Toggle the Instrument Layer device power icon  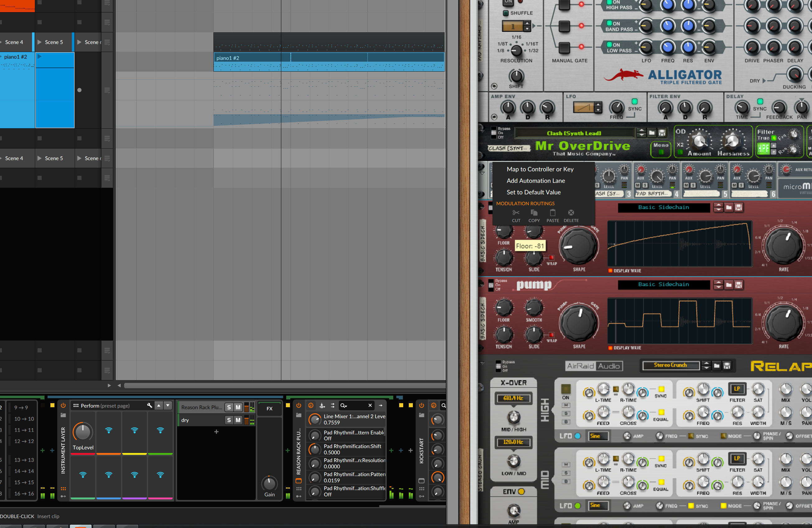(x=63, y=405)
